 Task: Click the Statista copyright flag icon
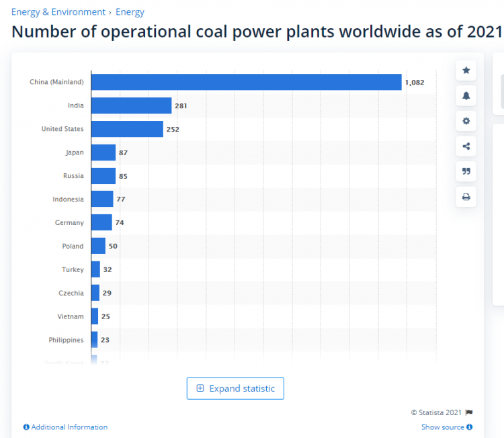[x=469, y=412]
